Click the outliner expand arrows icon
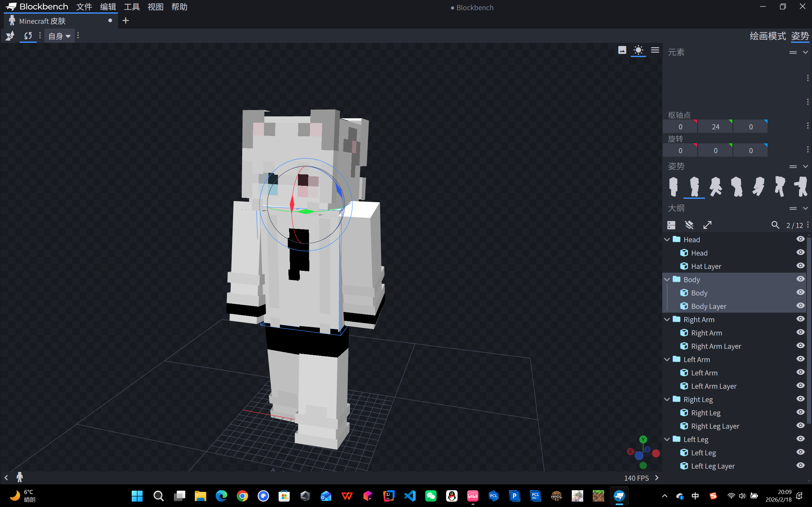 coord(707,225)
